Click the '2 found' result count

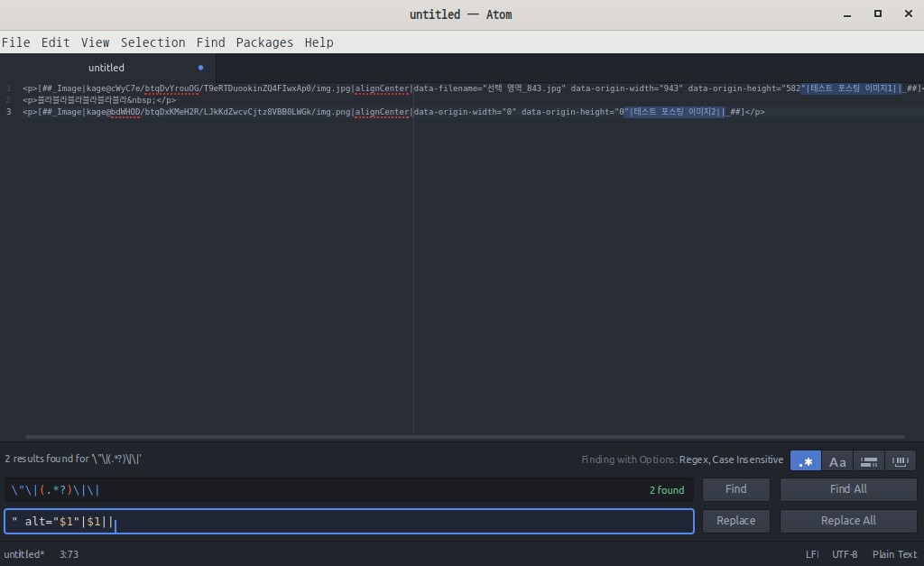click(667, 490)
